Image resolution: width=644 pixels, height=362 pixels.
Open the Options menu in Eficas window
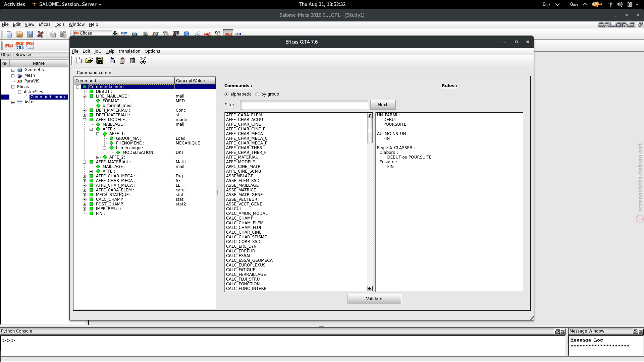coord(152,51)
